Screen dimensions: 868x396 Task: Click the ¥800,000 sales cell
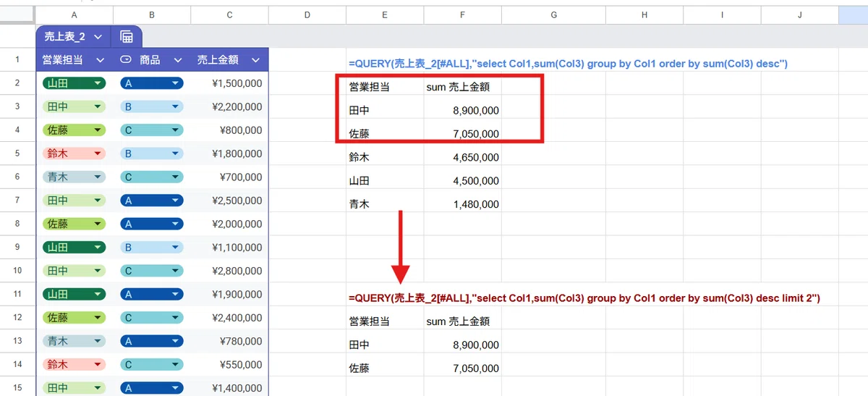point(229,130)
